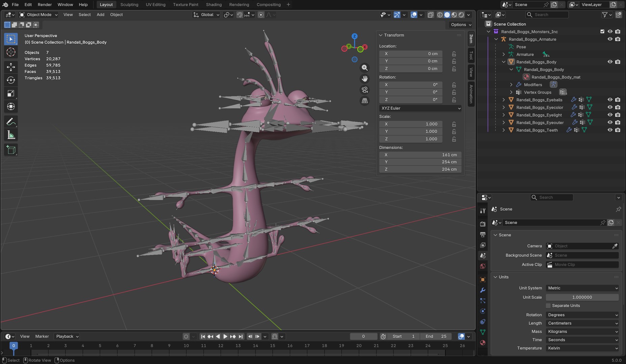Expand the Modifiers tree item
The image size is (626, 364).
[x=511, y=85]
